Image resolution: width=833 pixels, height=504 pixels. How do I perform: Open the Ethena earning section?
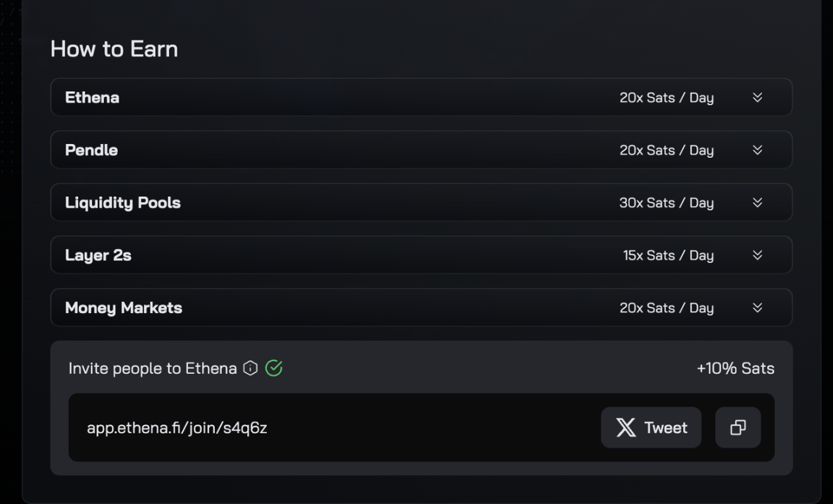click(422, 97)
